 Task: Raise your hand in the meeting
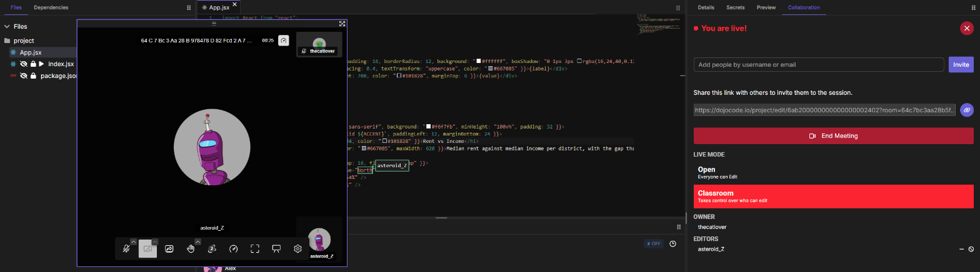pos(191,248)
